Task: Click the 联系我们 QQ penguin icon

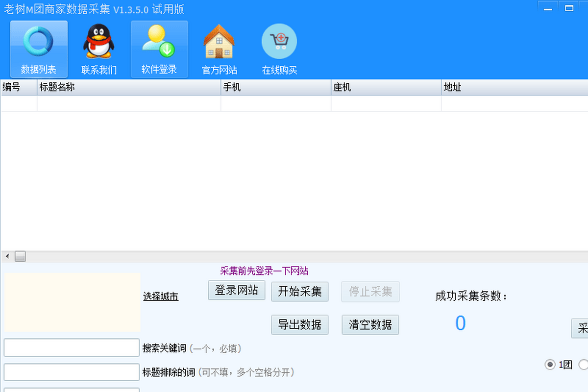Action: coord(99,49)
